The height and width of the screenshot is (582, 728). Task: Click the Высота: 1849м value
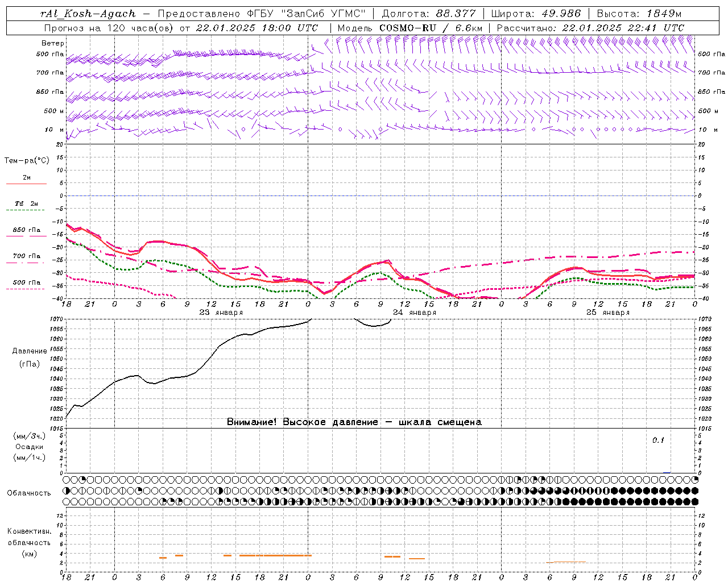pyautogui.click(x=639, y=14)
